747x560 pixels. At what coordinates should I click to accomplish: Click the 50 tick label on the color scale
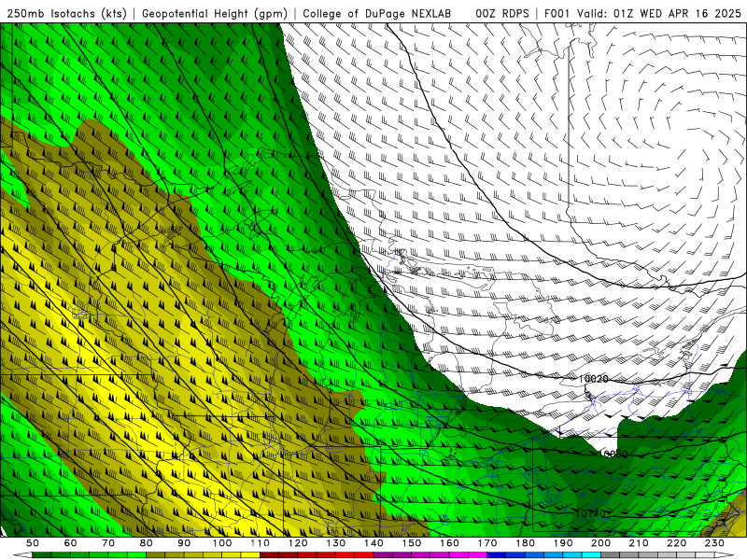pyautogui.click(x=33, y=543)
